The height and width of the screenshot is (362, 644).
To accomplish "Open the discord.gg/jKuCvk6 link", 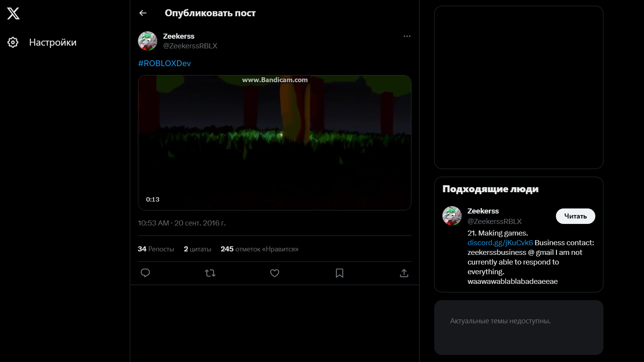I will pos(500,243).
